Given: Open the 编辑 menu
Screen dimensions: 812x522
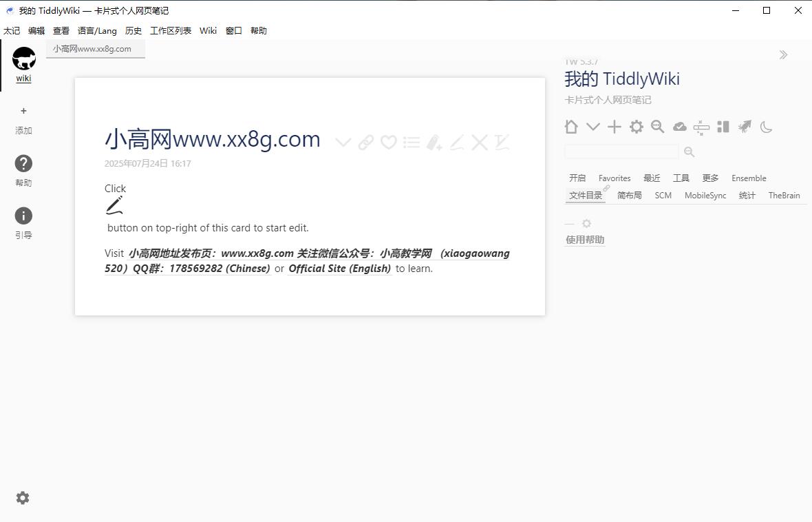Looking at the screenshot, I should coord(36,30).
